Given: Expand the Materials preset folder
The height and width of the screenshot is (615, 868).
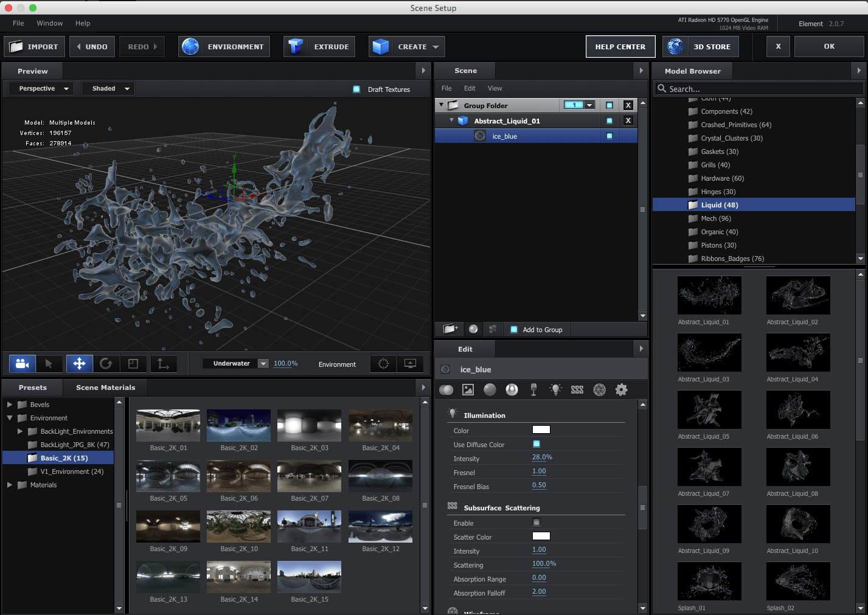Looking at the screenshot, I should pos(9,485).
